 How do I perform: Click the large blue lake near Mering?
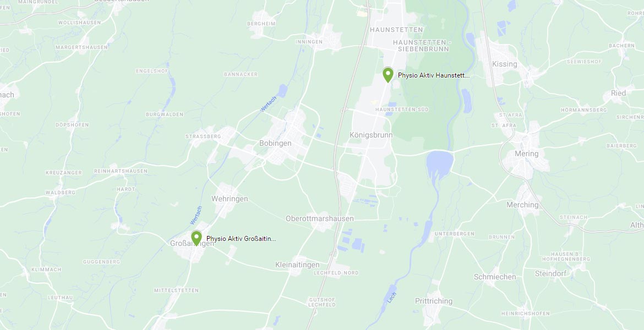(439, 163)
